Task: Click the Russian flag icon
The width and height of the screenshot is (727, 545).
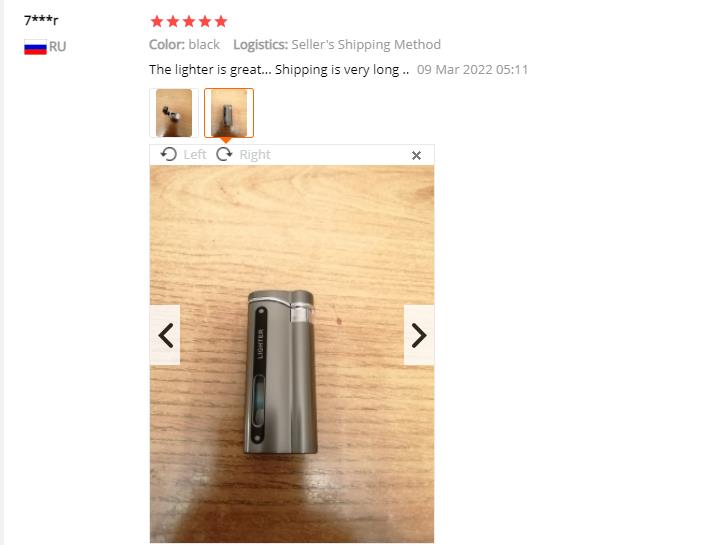Action: click(x=35, y=47)
